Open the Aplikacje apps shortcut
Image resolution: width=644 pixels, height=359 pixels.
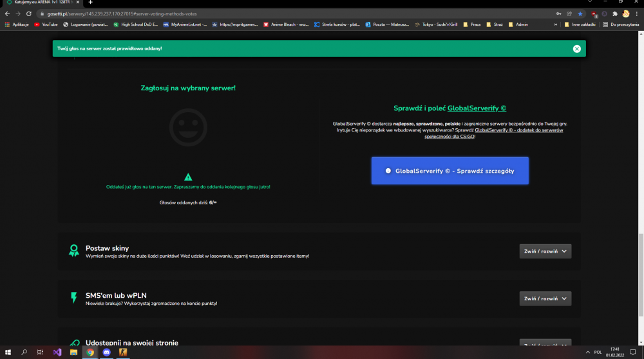coord(17,24)
